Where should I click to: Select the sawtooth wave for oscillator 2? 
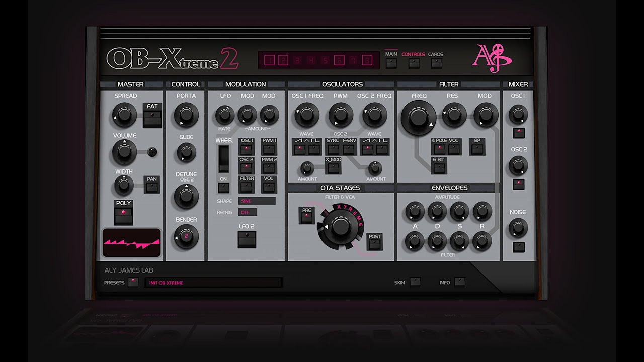coord(368,149)
